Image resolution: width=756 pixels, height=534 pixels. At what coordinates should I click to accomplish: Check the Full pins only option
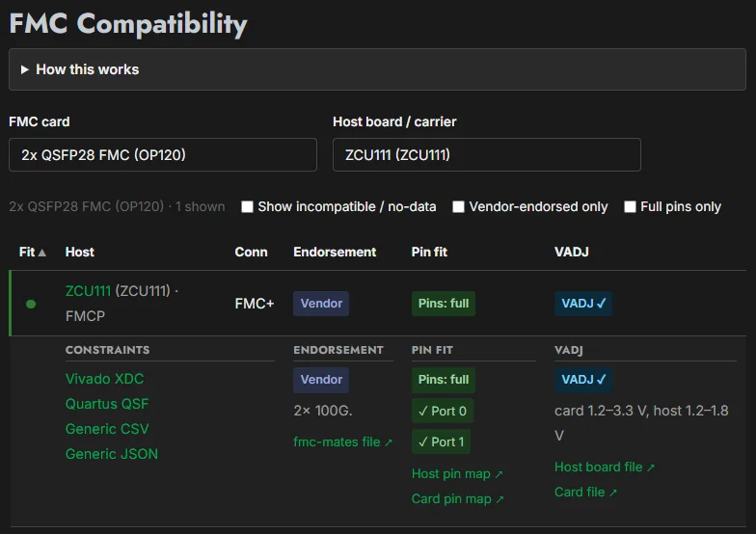tap(630, 206)
